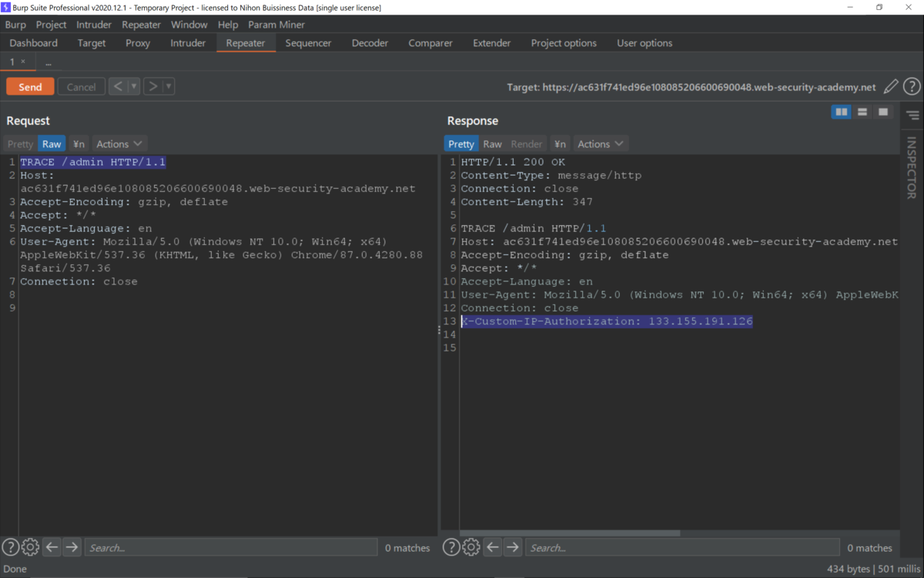Select side-by-side layout icon
Screen dimensions: 924x578
pyautogui.click(x=842, y=113)
